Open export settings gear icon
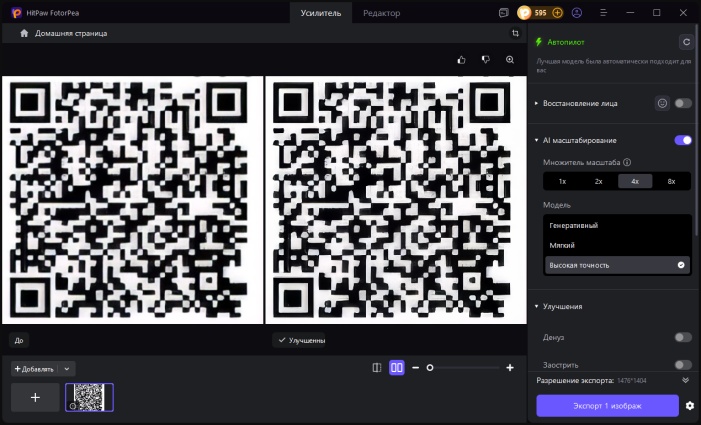This screenshot has width=701, height=425. (x=690, y=406)
